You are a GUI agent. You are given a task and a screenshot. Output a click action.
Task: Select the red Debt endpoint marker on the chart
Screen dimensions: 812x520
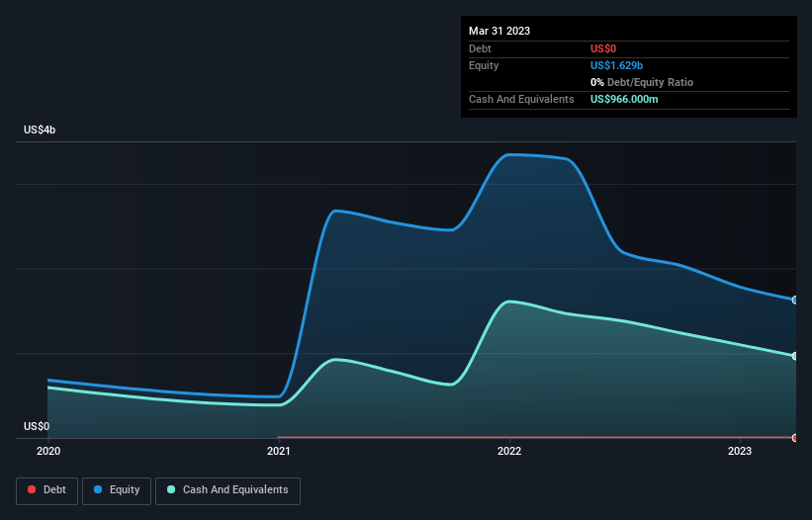click(795, 438)
